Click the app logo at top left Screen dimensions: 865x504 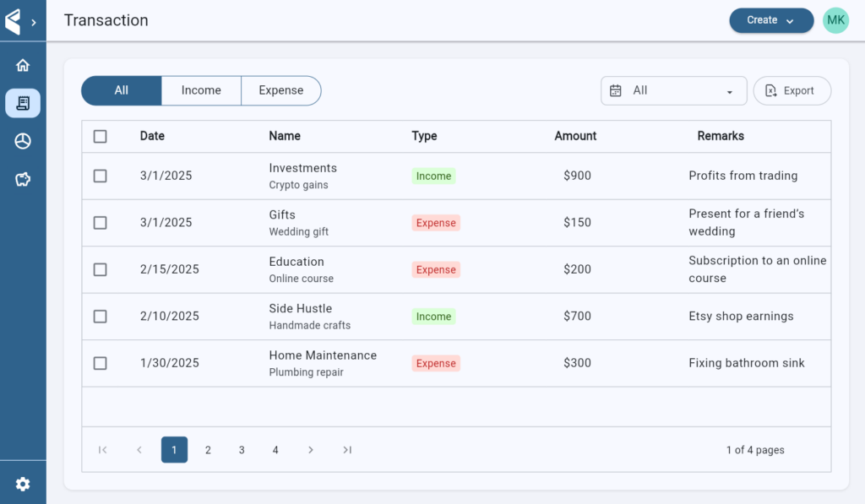[x=15, y=19]
